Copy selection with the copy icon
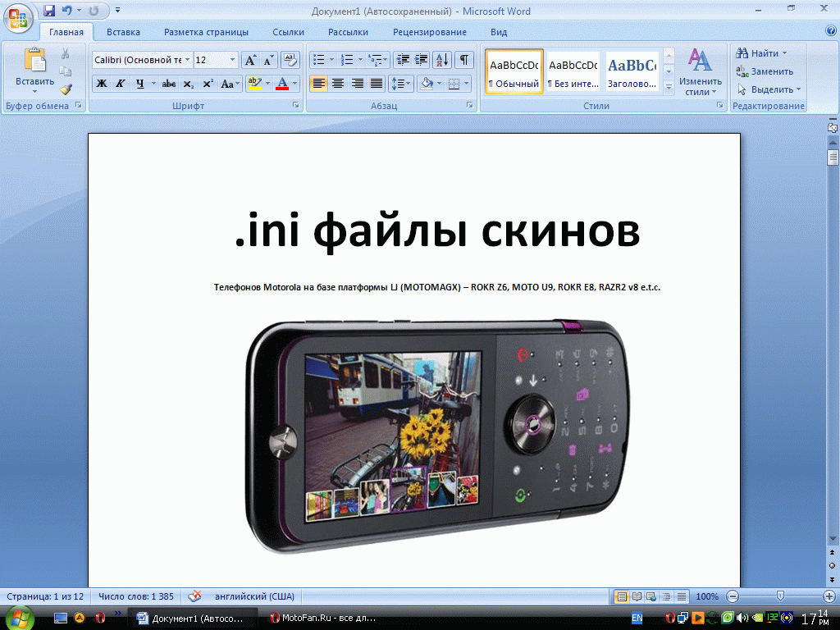 [x=66, y=72]
